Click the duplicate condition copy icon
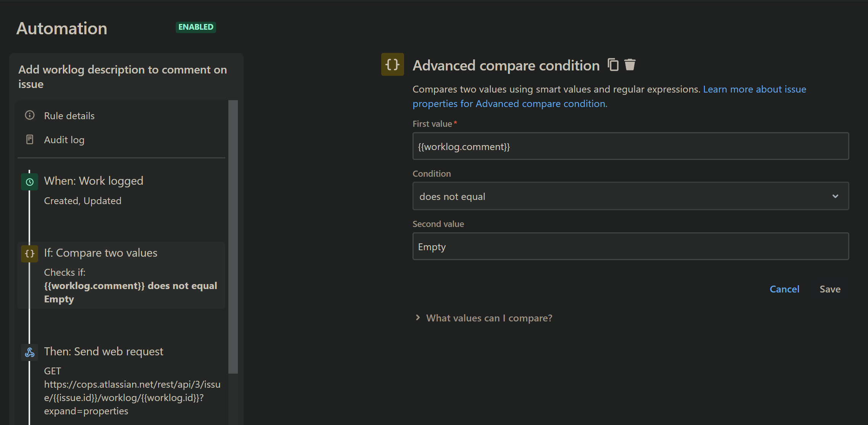The image size is (868, 425). (613, 65)
